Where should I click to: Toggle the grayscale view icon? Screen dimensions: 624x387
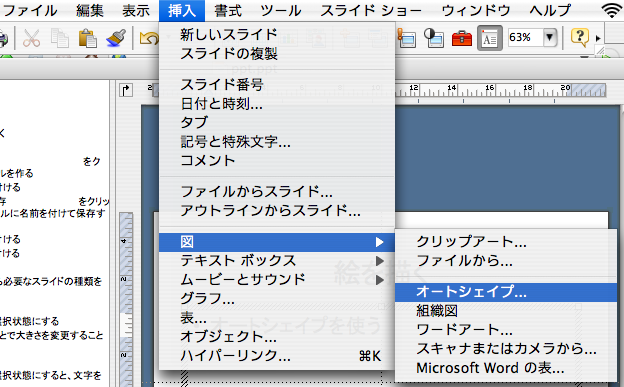[x=433, y=38]
